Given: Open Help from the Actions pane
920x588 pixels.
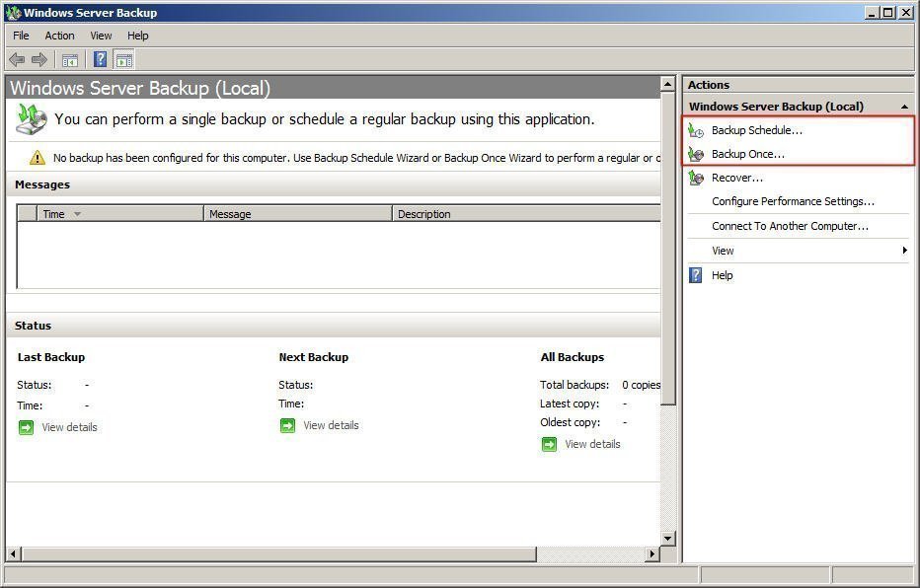Looking at the screenshot, I should click(723, 275).
